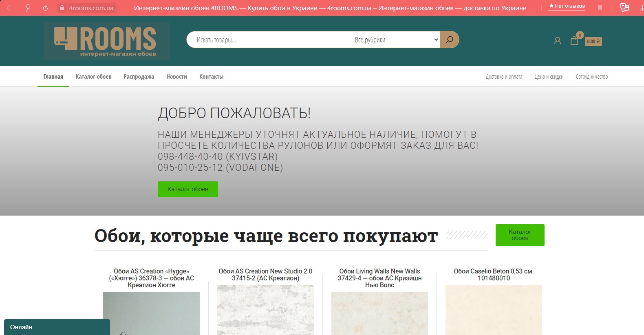Open the 'Доставка и оплата' link

click(504, 77)
